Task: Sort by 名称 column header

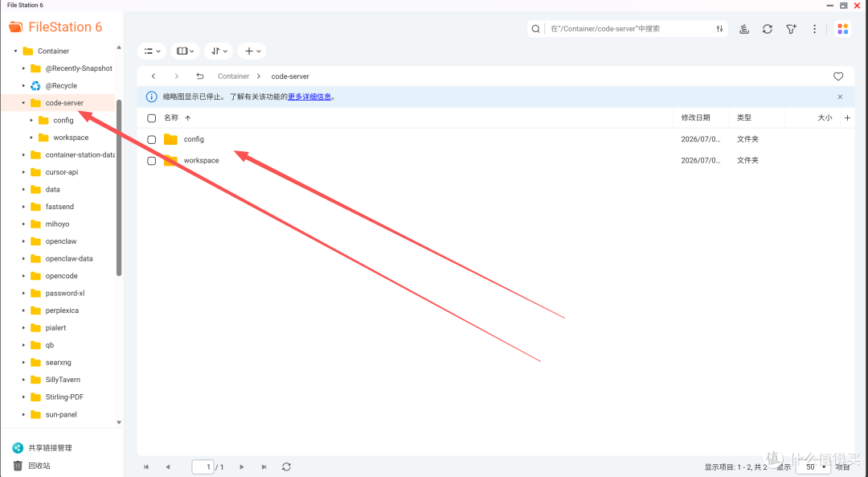Action: [x=171, y=117]
